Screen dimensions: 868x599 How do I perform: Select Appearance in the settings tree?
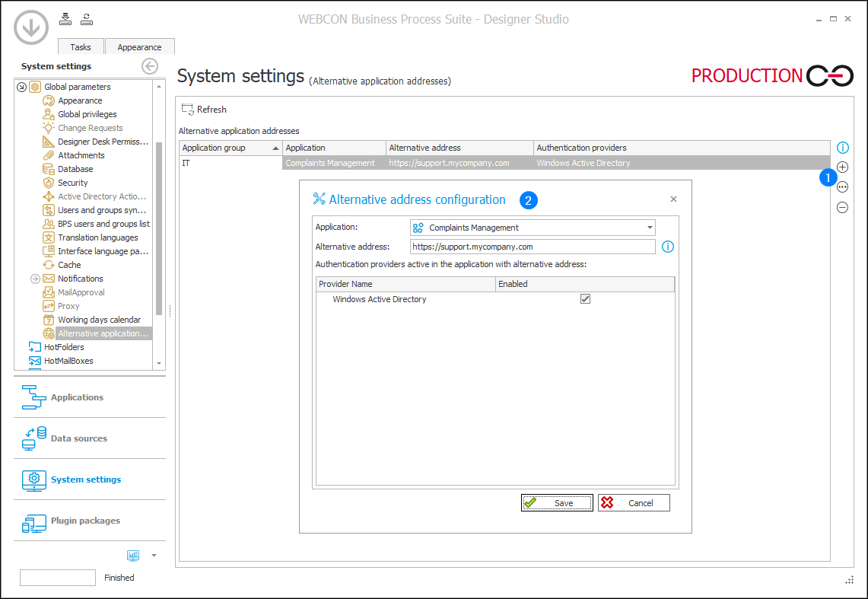click(80, 100)
